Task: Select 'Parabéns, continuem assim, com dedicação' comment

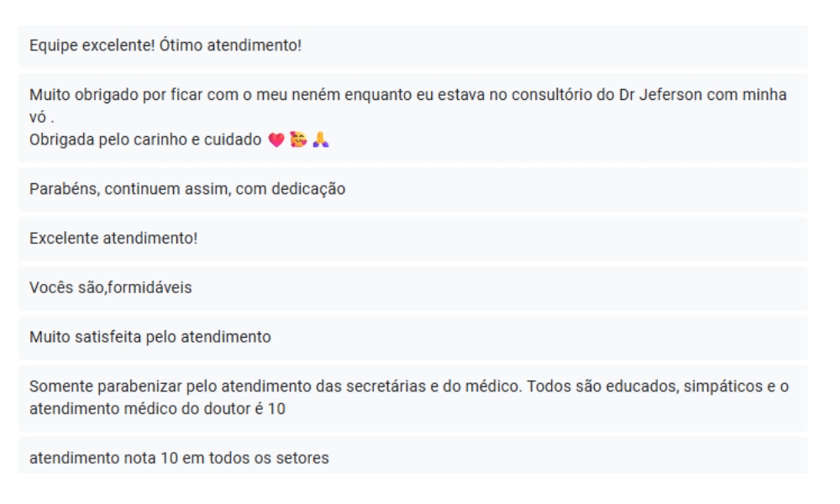Action: click(412, 190)
